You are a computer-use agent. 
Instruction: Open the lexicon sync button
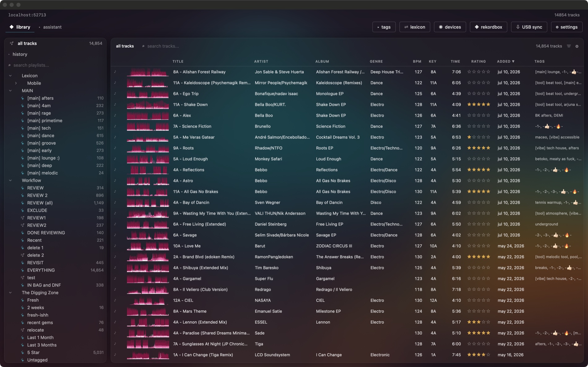tap(415, 27)
